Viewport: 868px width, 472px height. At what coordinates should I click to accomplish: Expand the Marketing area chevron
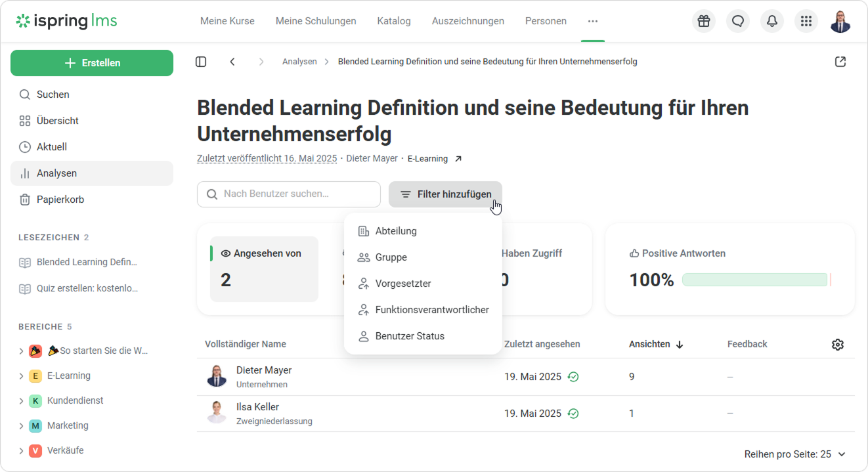(21, 426)
